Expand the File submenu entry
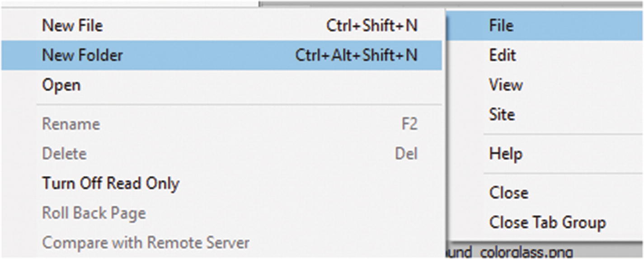644x259 pixels. (x=501, y=25)
